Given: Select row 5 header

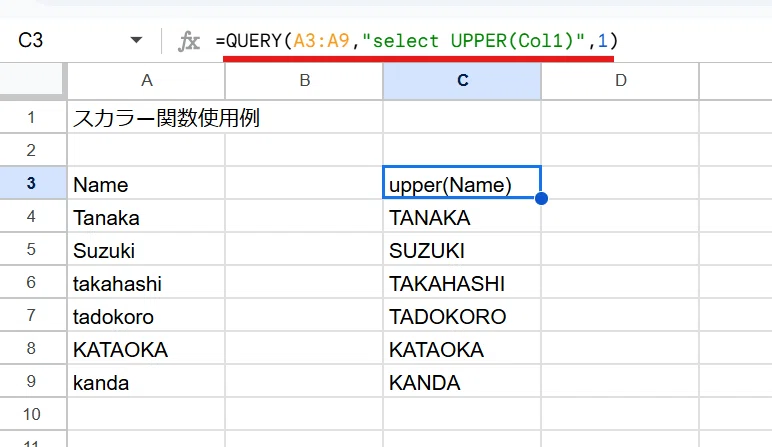Looking at the screenshot, I should click(x=32, y=249).
